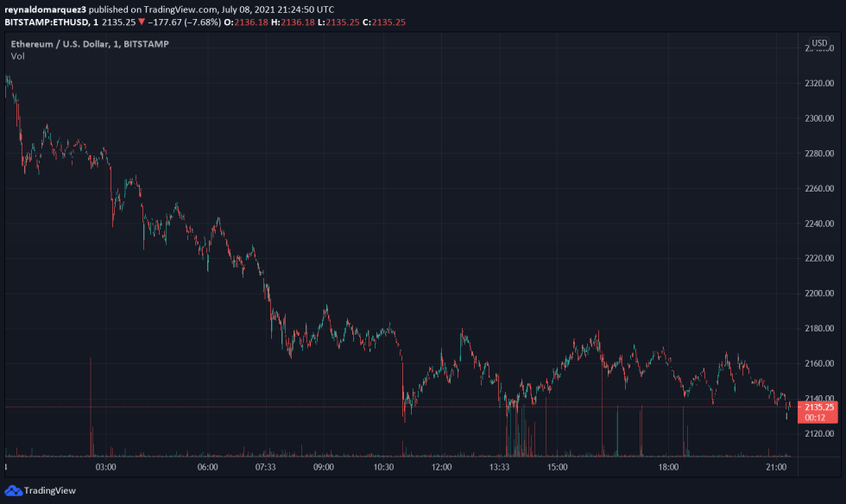The width and height of the screenshot is (846, 504).
Task: Click the TradingView cloud logo
Action: point(12,490)
